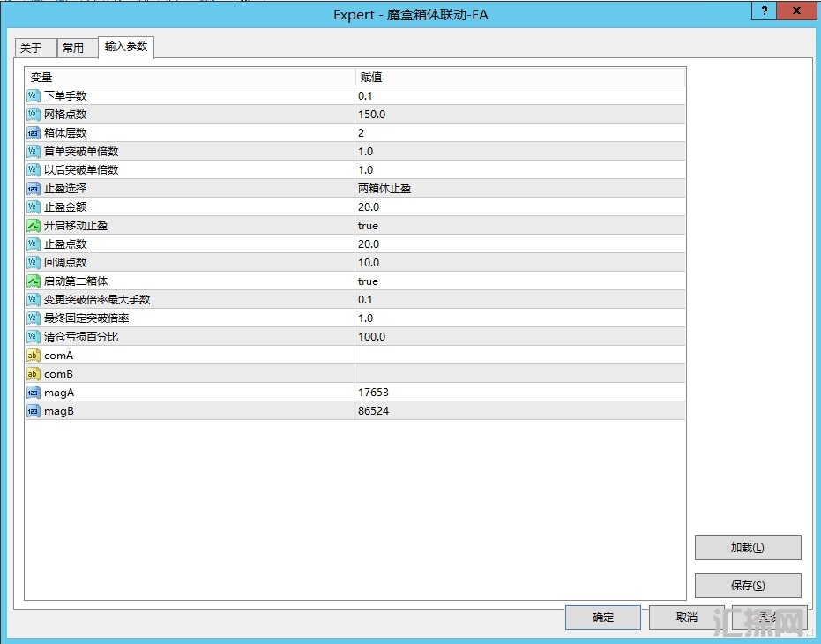Viewport: 821px width, 644px height.
Task: Click the boolean icon beside 开启移动止盈
Action: pyautogui.click(x=33, y=226)
